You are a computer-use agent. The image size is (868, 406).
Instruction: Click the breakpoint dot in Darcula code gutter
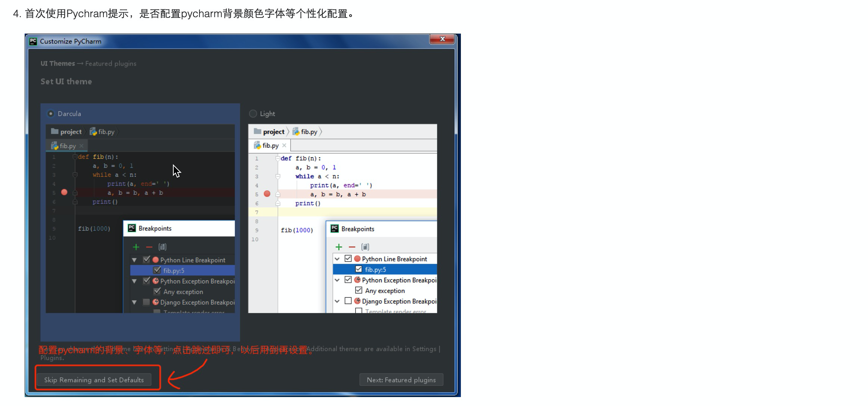(x=64, y=192)
